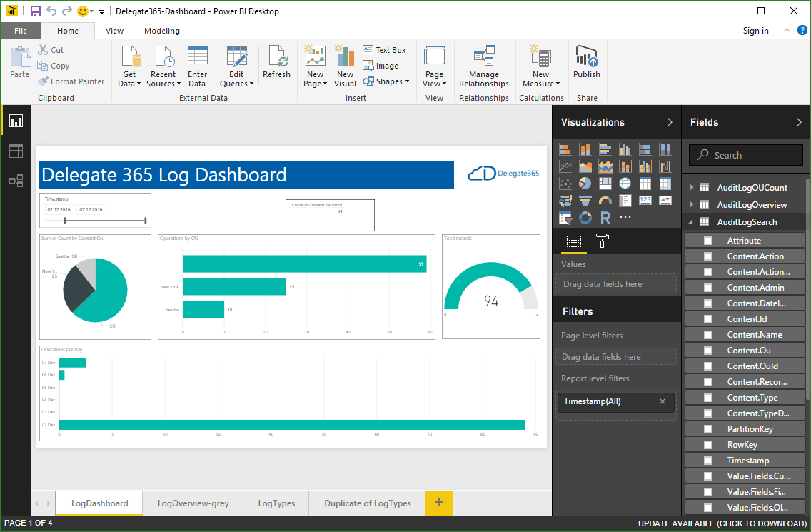This screenshot has height=532, width=811.
Task: Click the Fields search box
Action: (x=746, y=155)
